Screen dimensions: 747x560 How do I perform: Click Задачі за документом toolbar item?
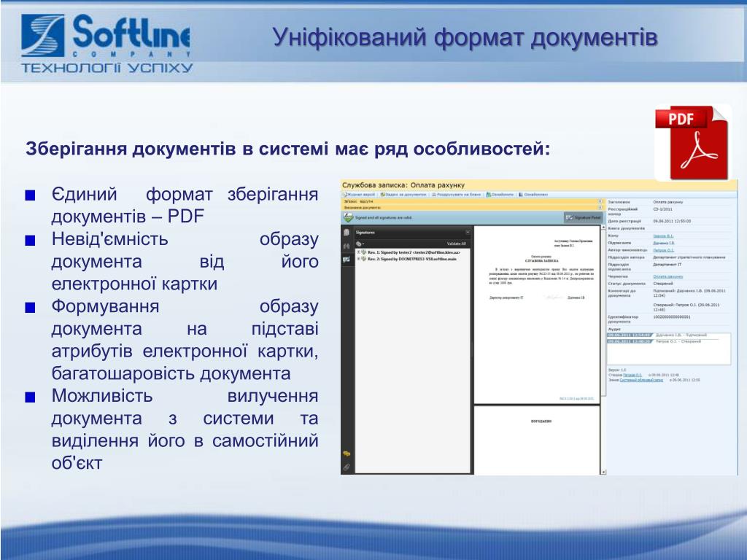[x=403, y=195]
